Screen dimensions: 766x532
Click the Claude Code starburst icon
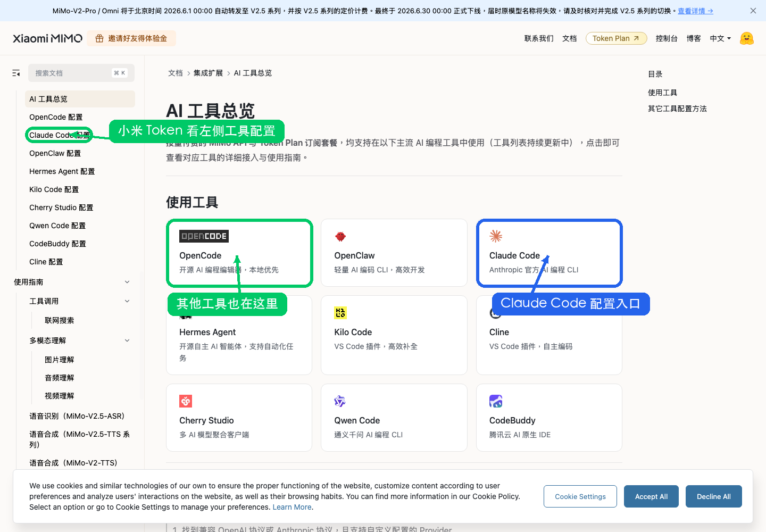pos(496,236)
